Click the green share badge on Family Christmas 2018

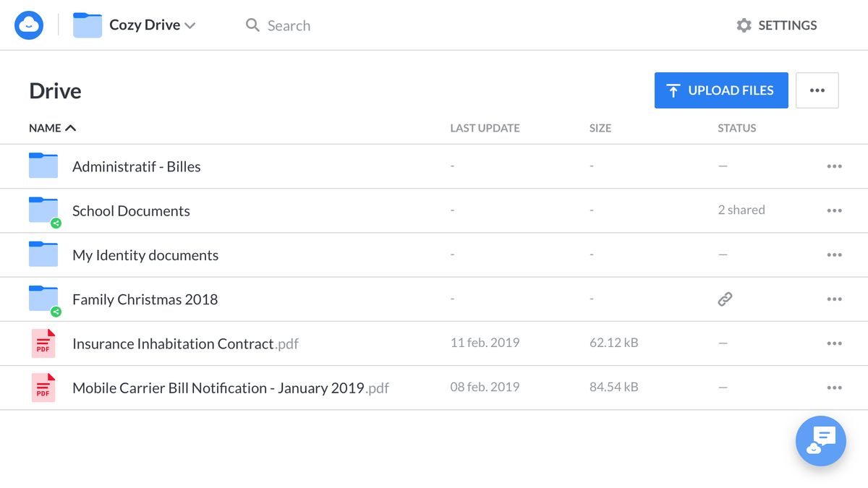coord(56,311)
